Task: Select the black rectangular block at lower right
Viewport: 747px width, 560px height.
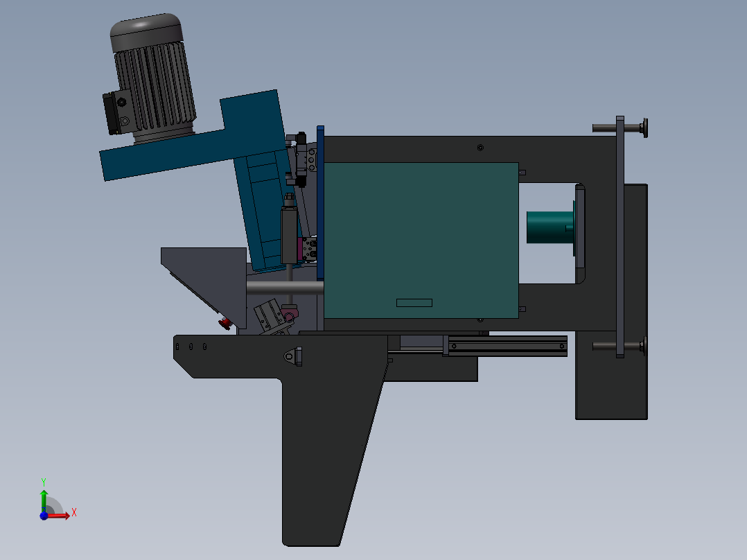Action: pos(611,376)
